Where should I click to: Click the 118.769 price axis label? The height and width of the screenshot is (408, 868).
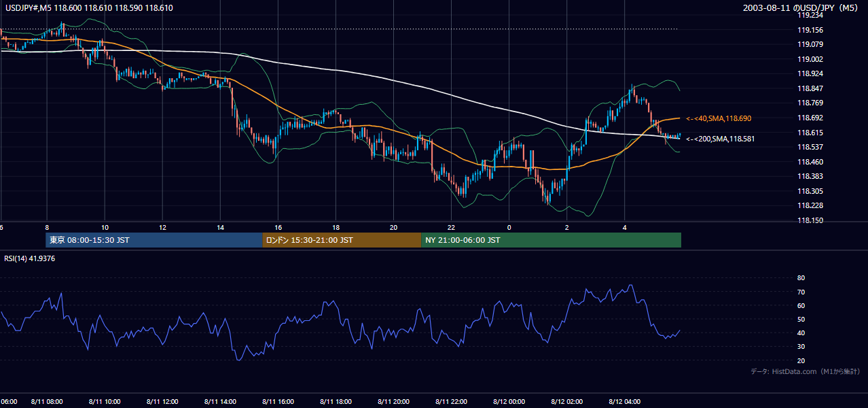(810, 103)
